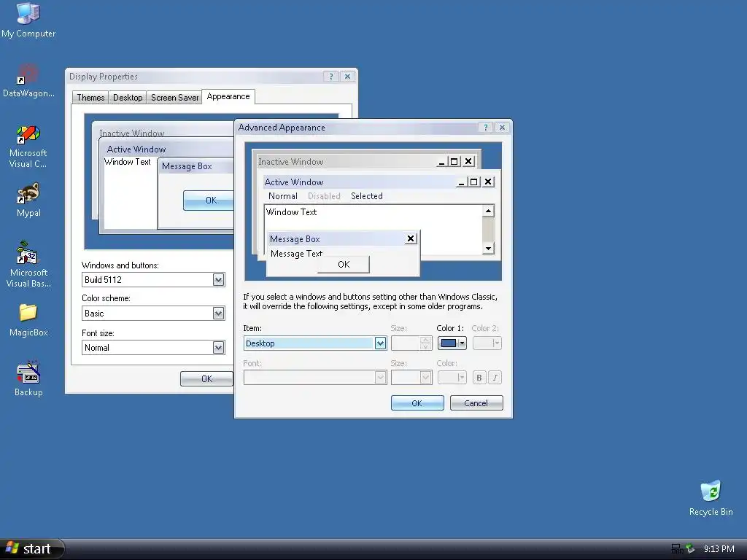Screen dimensions: 747x560
Task: Close the Display Properties window
Action: (348, 76)
